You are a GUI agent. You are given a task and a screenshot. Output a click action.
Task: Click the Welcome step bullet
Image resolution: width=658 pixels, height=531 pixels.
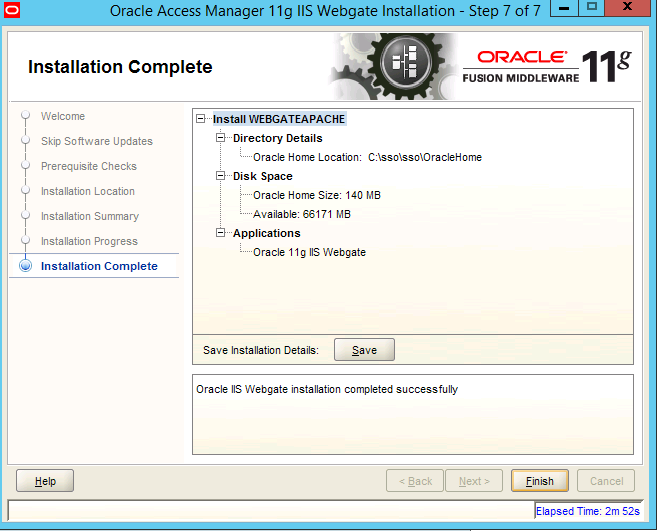click(26, 115)
